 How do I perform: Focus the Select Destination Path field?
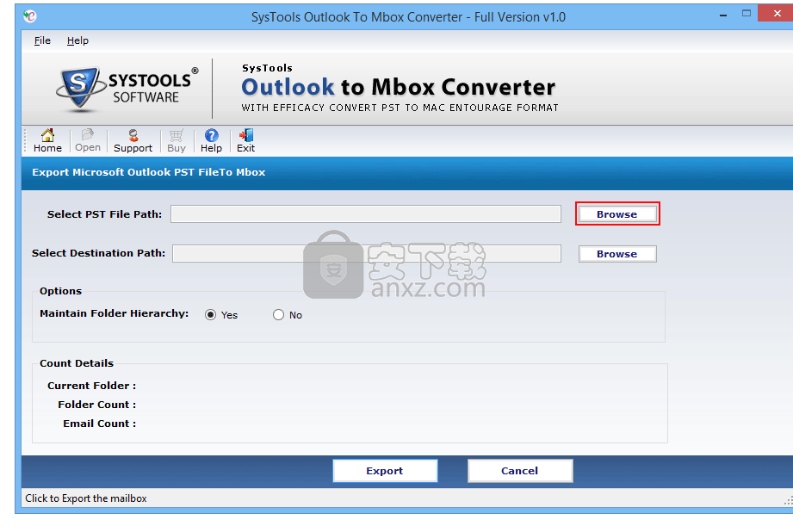(367, 253)
